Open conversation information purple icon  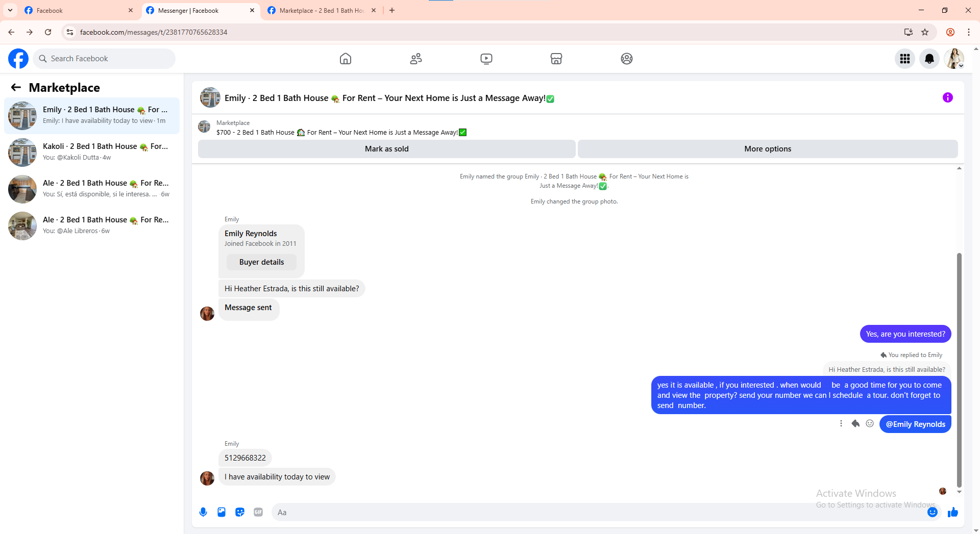click(x=948, y=97)
